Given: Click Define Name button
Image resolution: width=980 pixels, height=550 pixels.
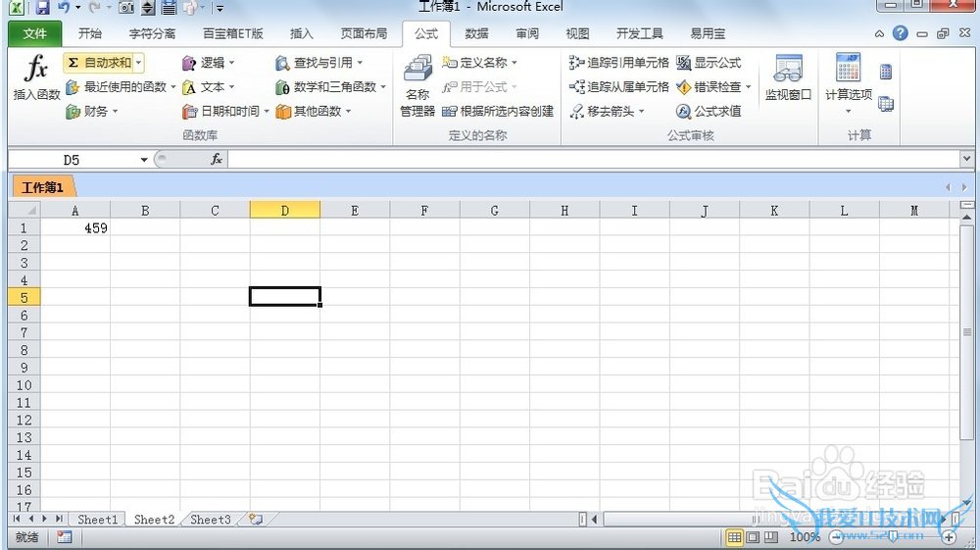Looking at the screenshot, I should pyautogui.click(x=479, y=63).
